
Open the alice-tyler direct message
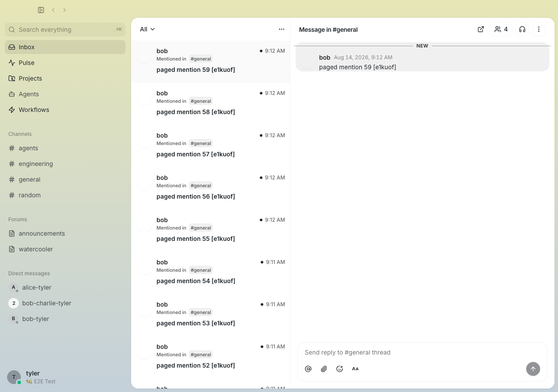click(65, 287)
